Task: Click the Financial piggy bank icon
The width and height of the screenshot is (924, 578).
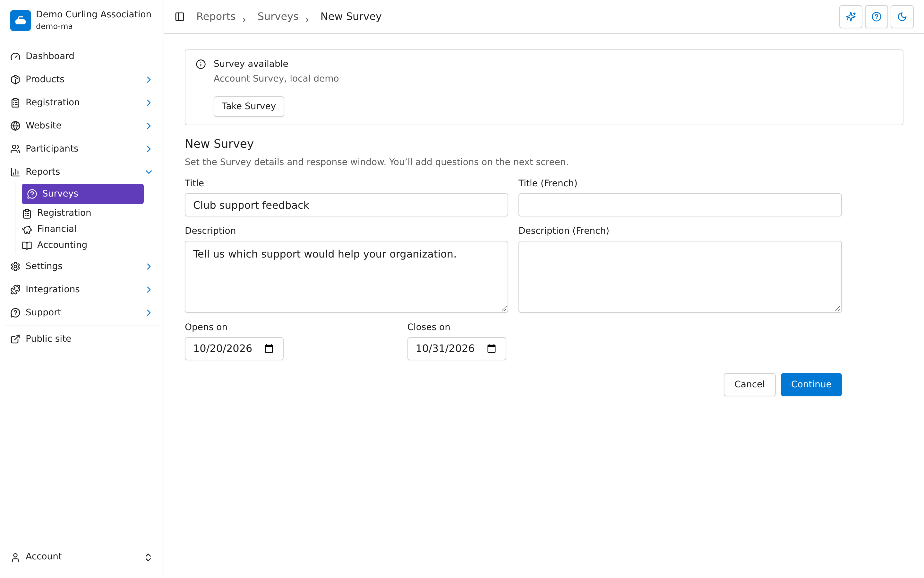Action: 27,229
